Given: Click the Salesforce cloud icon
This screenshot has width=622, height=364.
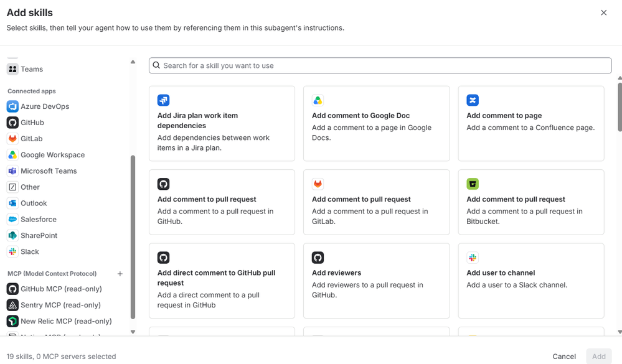Looking at the screenshot, I should pyautogui.click(x=12, y=219).
